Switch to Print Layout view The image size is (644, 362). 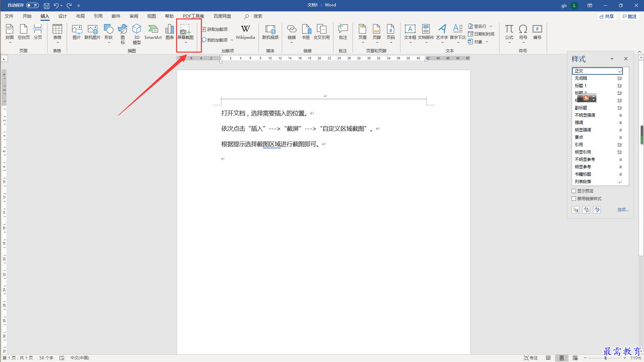click(561, 358)
